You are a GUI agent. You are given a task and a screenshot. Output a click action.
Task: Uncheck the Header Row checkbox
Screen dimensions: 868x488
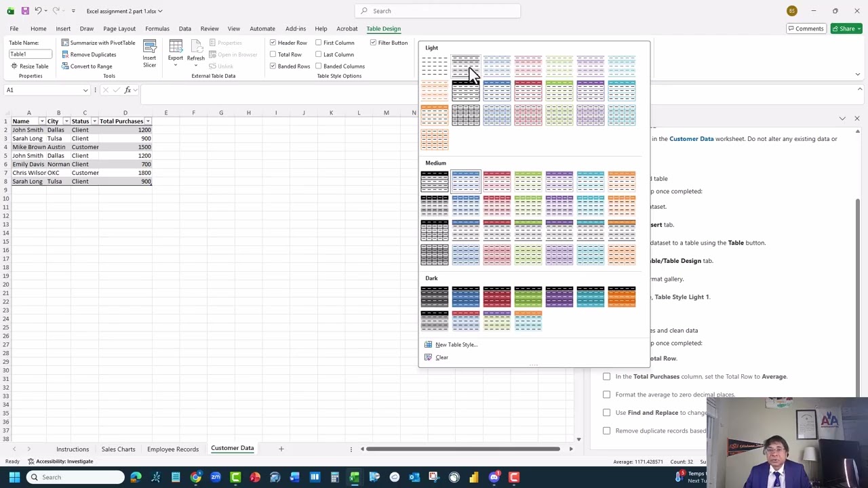pyautogui.click(x=273, y=43)
